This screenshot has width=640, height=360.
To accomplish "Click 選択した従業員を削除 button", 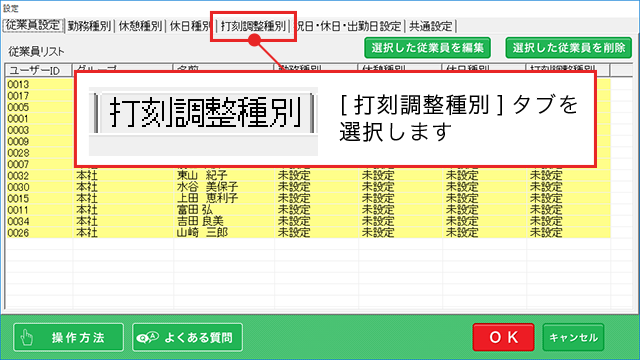I will coord(569,48).
